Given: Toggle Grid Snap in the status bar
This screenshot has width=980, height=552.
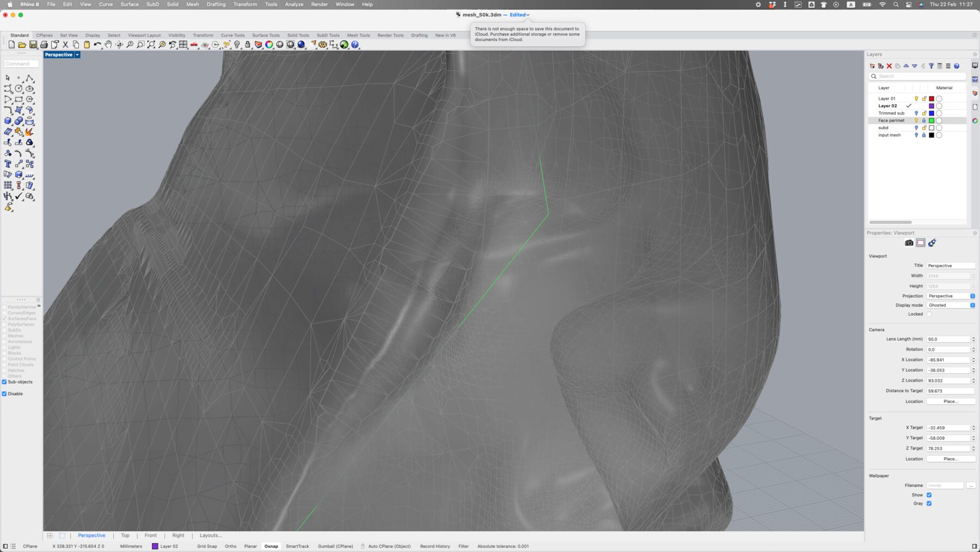Looking at the screenshot, I should coord(207,546).
